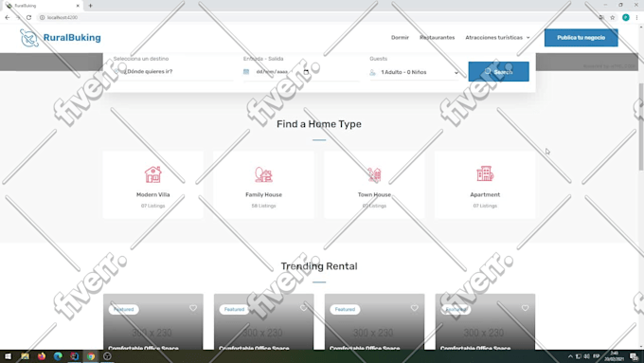Click the ¿Dónde quieres ir? destination field
The width and height of the screenshot is (644, 363).
(174, 71)
